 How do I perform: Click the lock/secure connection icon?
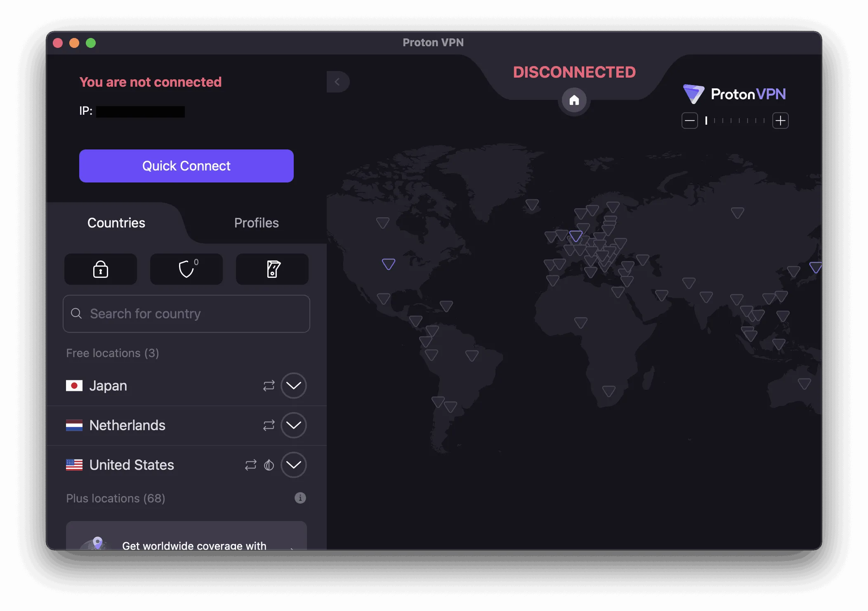[101, 268]
